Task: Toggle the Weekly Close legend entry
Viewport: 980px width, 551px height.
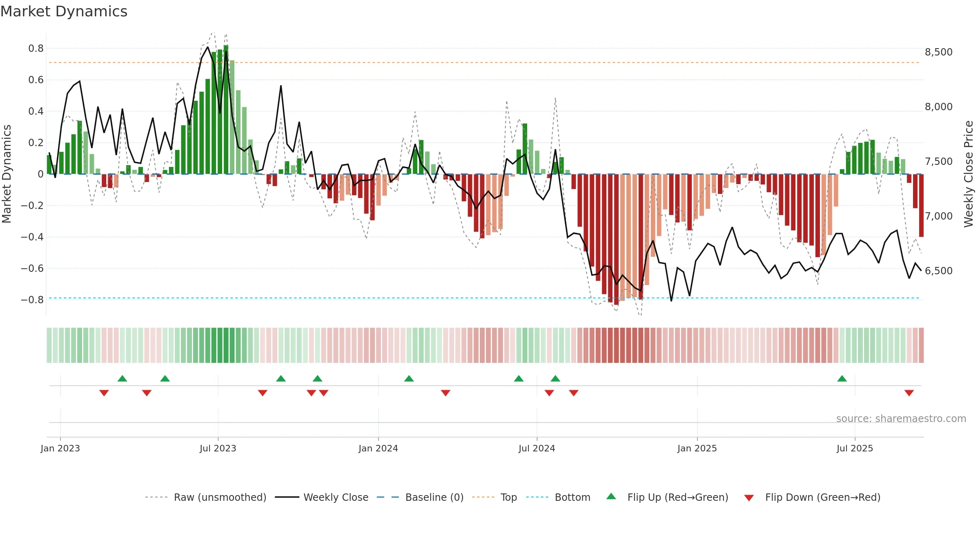Action: pos(322,497)
